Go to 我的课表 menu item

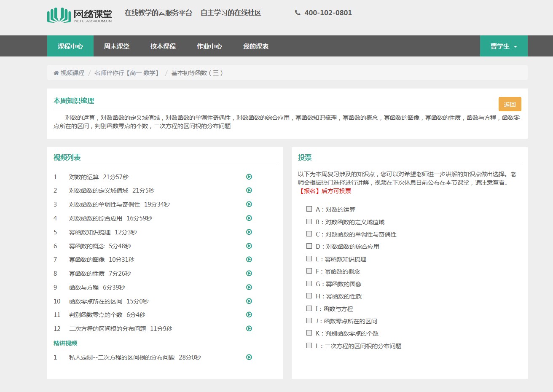(x=255, y=46)
